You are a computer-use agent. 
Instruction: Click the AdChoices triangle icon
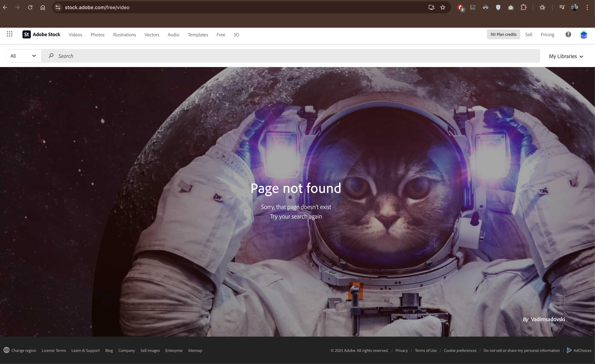coord(569,350)
